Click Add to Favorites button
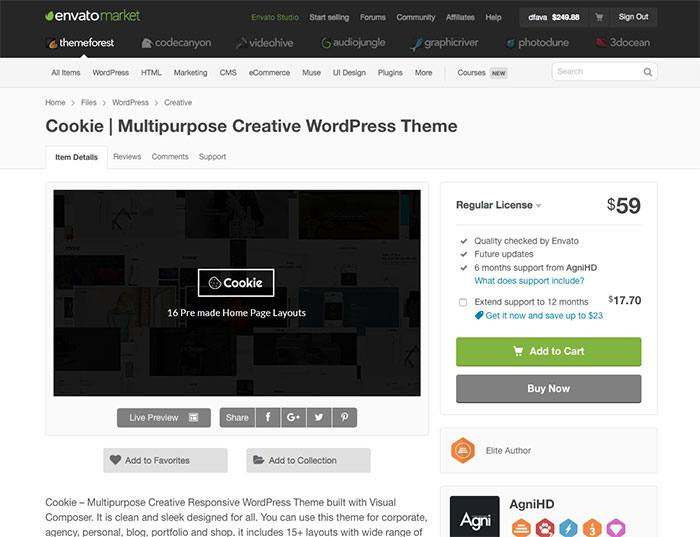This screenshot has width=700, height=537. 165,460
